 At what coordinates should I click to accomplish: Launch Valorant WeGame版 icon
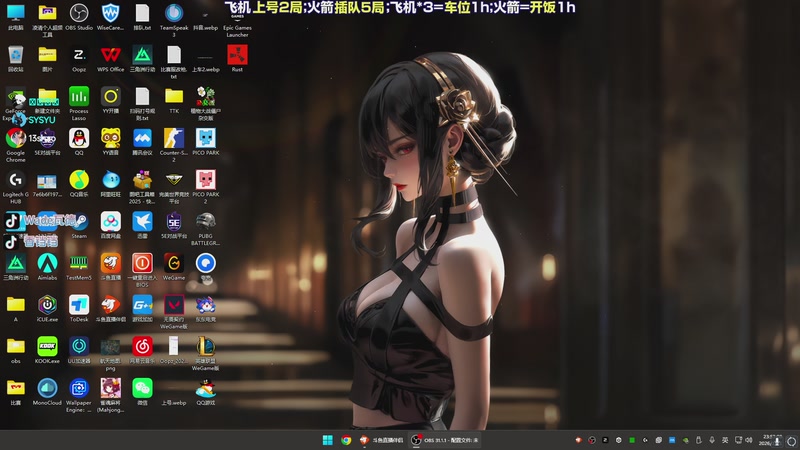tap(174, 305)
